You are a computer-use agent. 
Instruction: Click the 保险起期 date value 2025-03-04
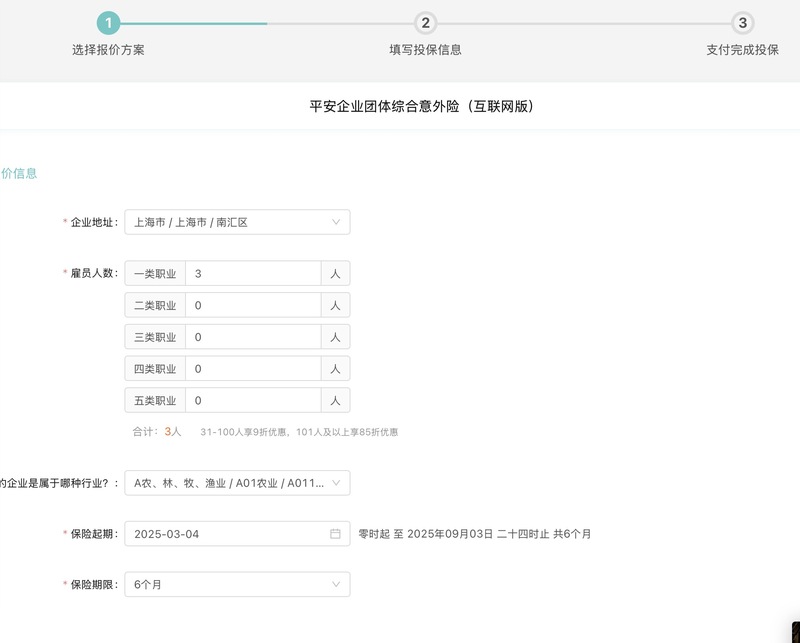(166, 534)
